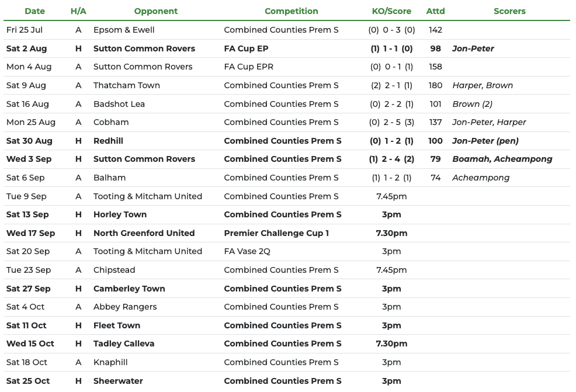The width and height of the screenshot is (576, 392).
Task: Select the Tadley Calleva fixture
Action: [124, 344]
